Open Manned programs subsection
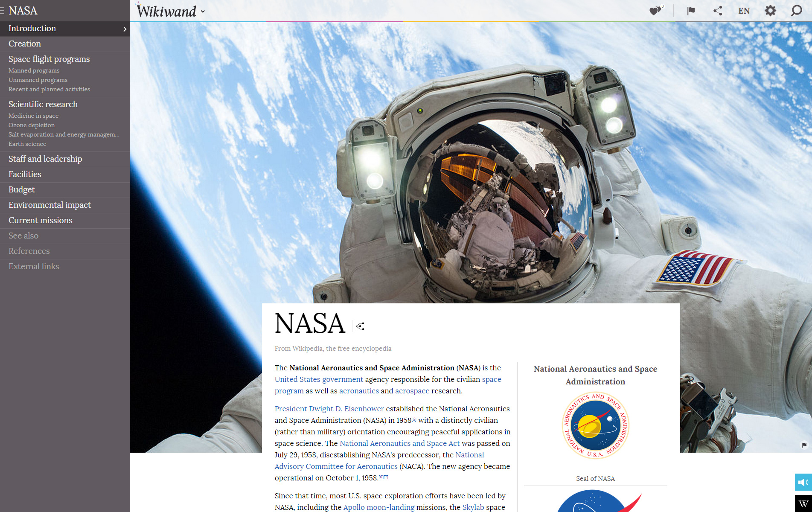The width and height of the screenshot is (812, 512). 34,70
